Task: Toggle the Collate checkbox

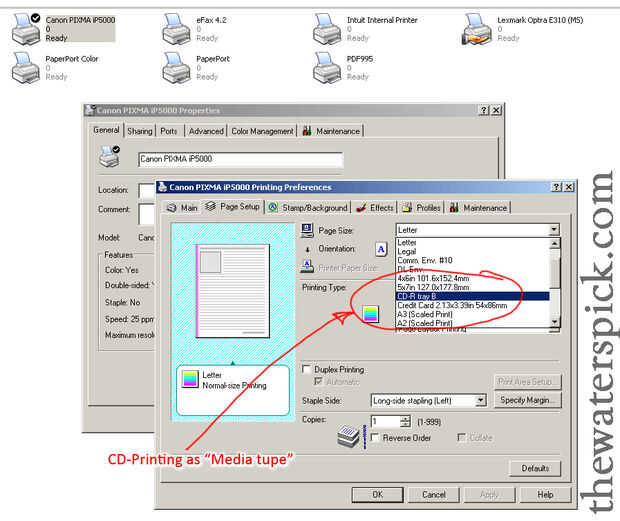Action: tap(461, 437)
